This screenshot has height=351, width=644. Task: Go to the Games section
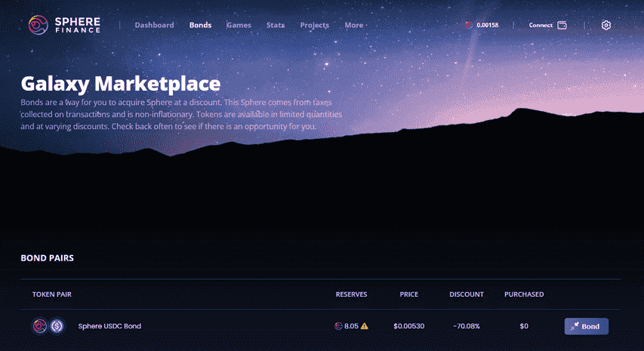pos(239,25)
